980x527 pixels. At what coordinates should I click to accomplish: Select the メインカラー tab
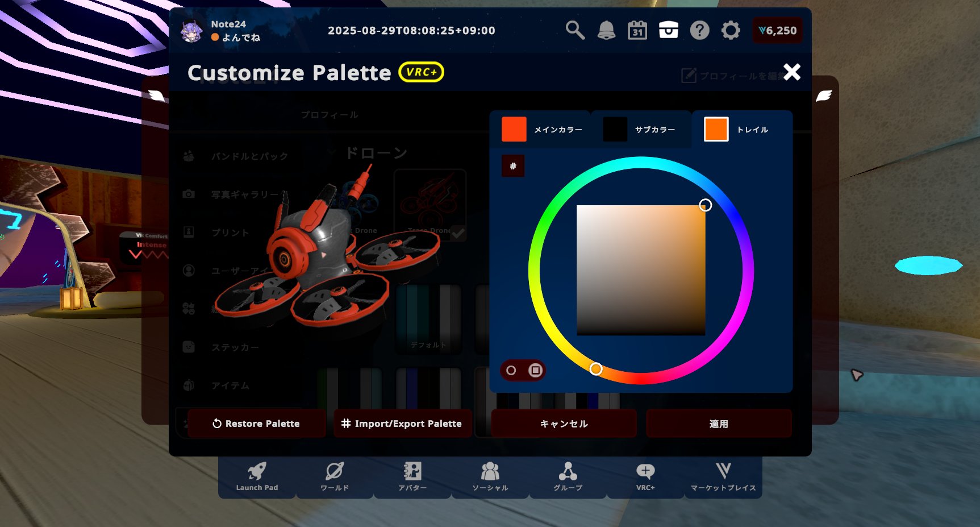tap(540, 130)
